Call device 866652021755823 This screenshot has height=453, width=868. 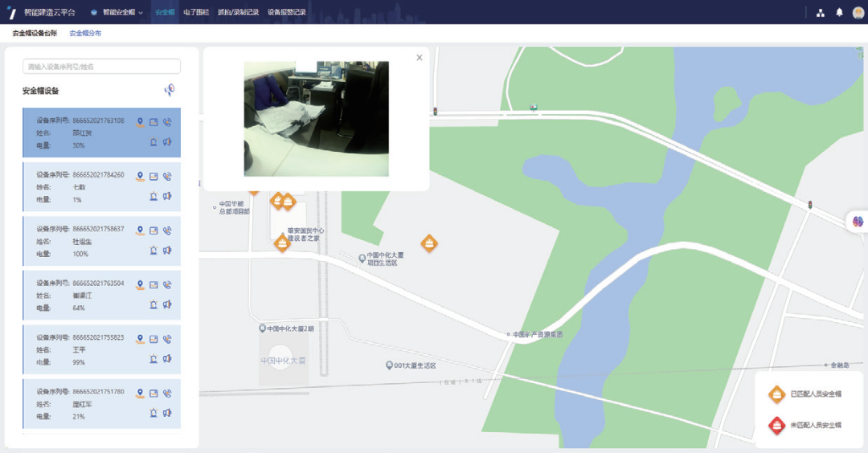point(167,339)
